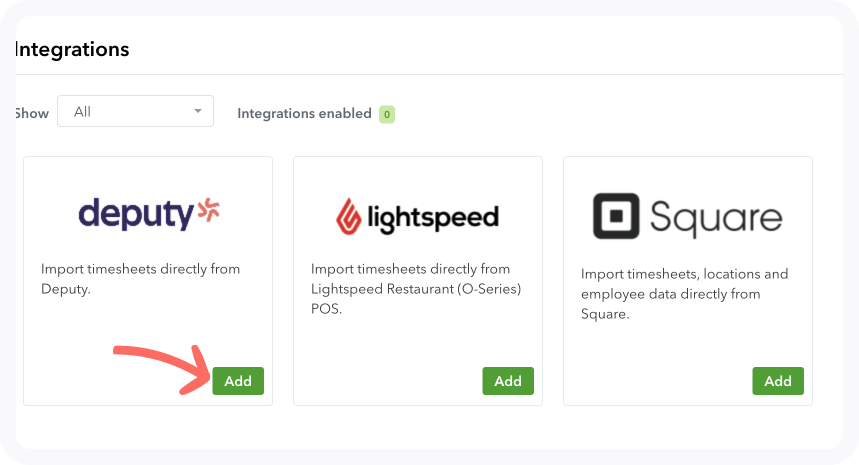This screenshot has width=859, height=465.
Task: Click the Lightspeed flame logo icon
Action: (x=349, y=215)
